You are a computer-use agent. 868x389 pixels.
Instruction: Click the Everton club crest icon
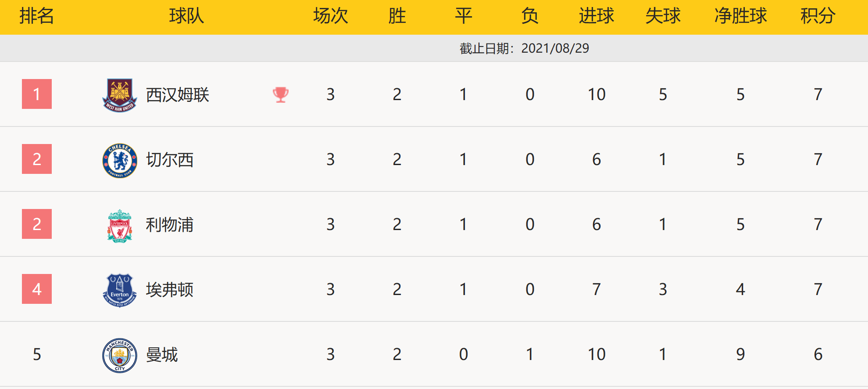tap(120, 290)
